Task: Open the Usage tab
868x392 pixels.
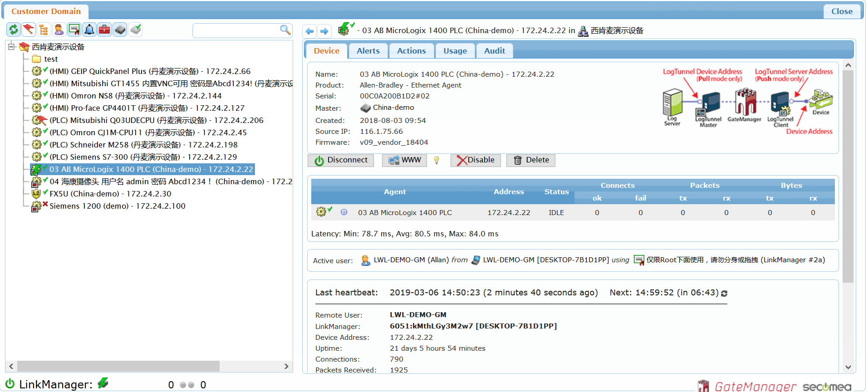Action: coord(455,51)
